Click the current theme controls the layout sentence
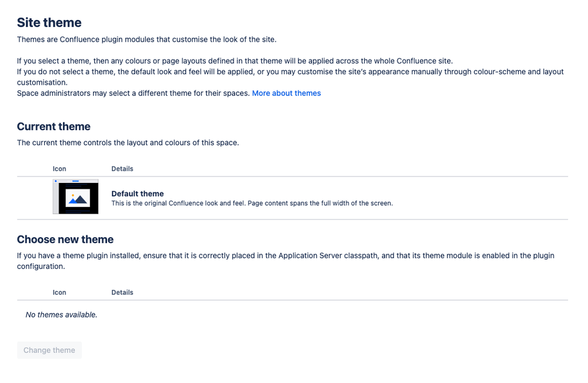The height and width of the screenshot is (383, 588). point(128,143)
